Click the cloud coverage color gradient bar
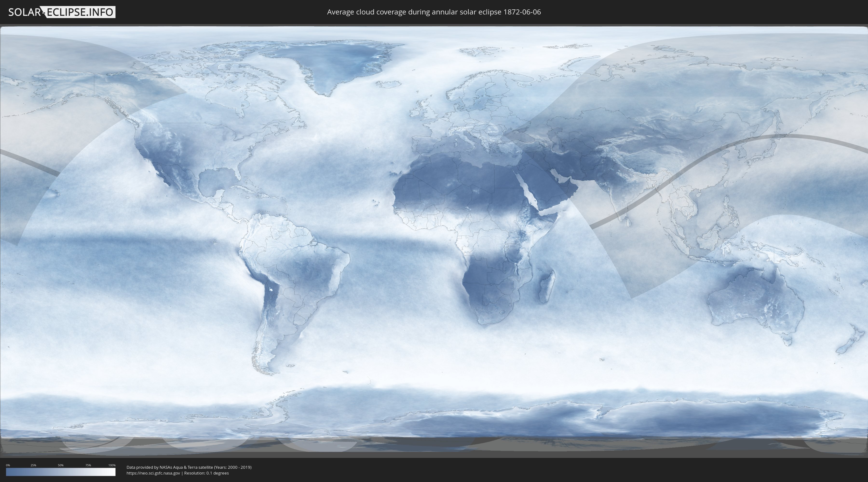This screenshot has width=868, height=482. pyautogui.click(x=61, y=472)
